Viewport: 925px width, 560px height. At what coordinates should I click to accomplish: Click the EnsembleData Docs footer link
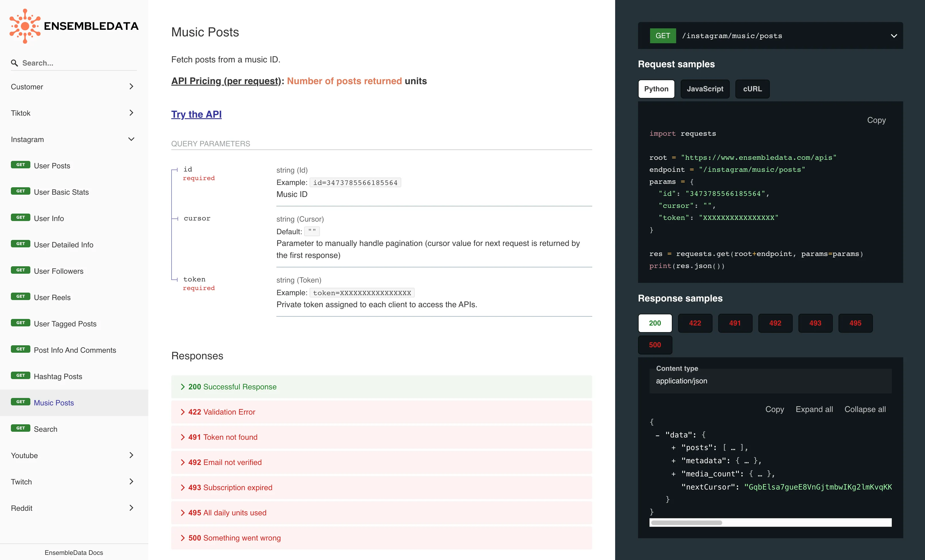point(74,553)
